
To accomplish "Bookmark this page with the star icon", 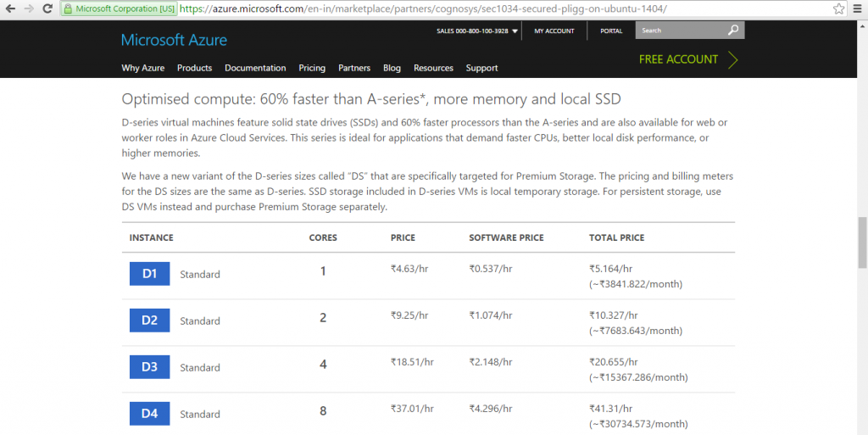I will tap(838, 9).
